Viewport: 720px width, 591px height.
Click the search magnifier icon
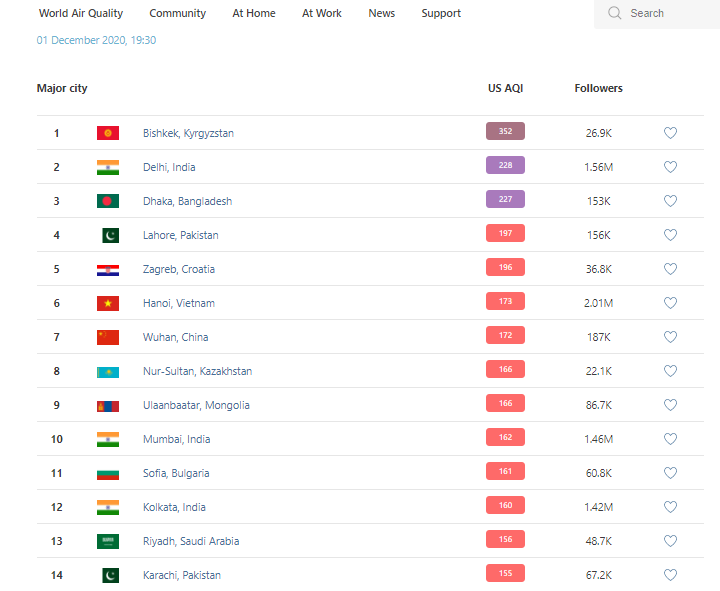click(x=615, y=13)
